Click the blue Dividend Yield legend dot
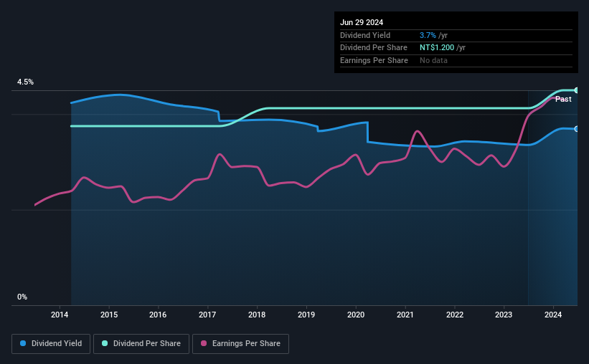The image size is (589, 364). pyautogui.click(x=24, y=344)
